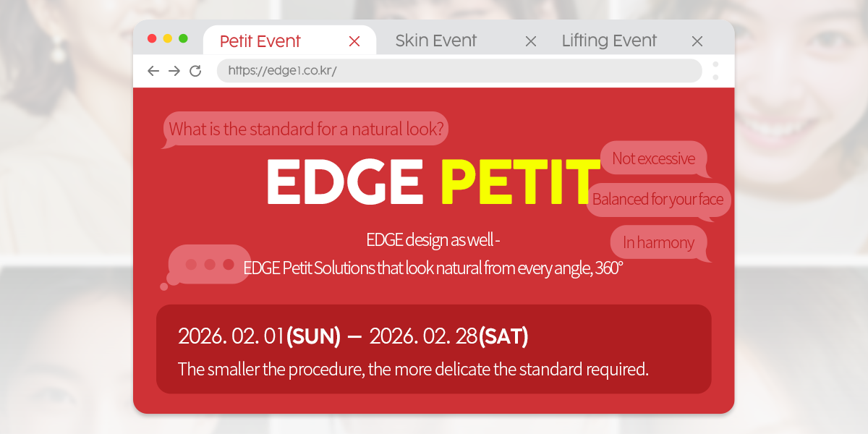
Task: Click the "Balanced for your face" bubble
Action: pos(658,200)
